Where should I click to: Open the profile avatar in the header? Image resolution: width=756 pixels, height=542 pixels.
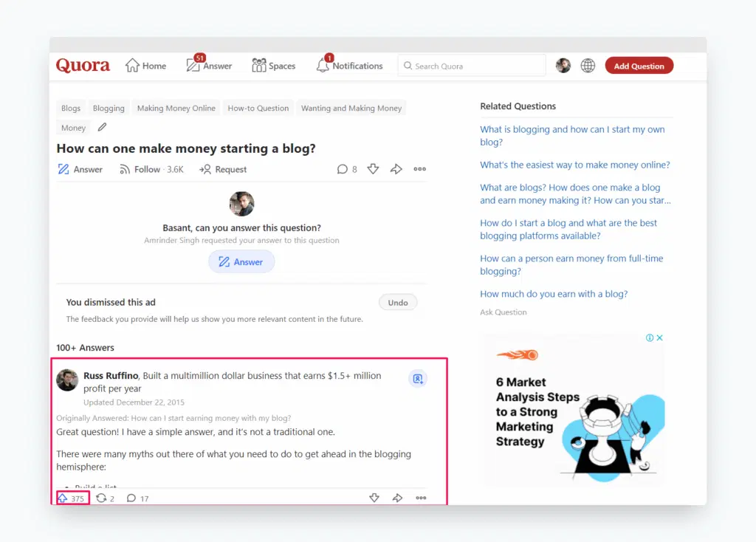pos(563,66)
